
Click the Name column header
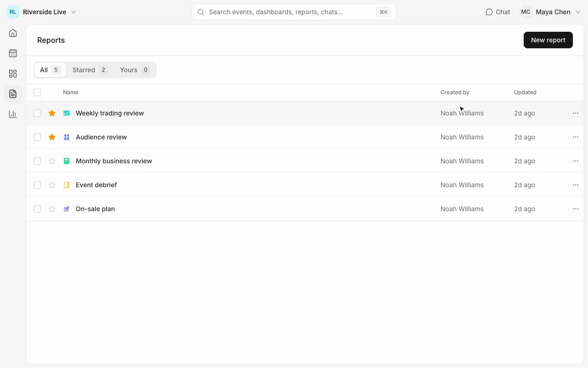(x=70, y=92)
